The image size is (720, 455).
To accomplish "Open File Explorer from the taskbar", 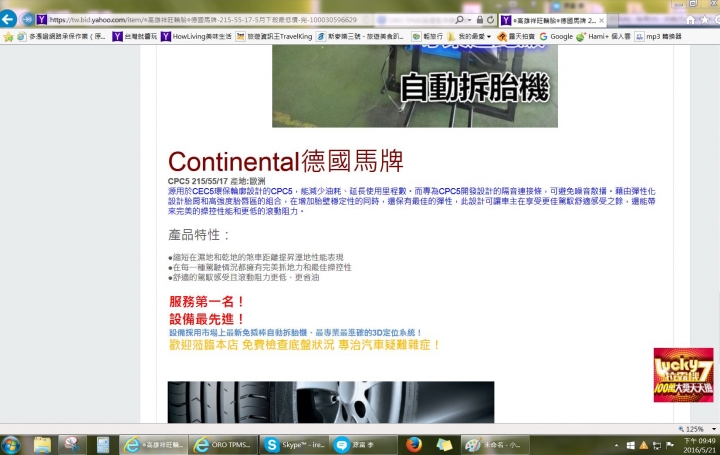I will [x=42, y=445].
